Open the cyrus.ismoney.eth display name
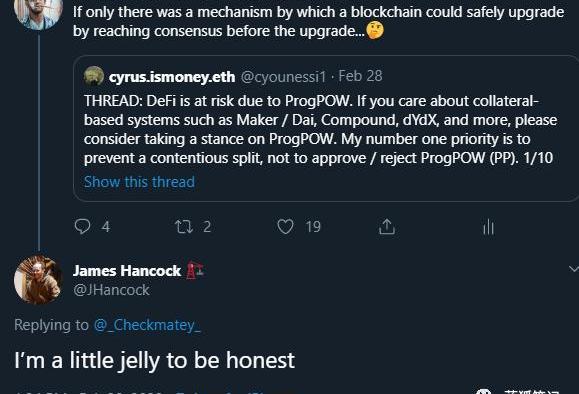Image resolution: width=579 pixels, height=394 pixels. tap(172, 77)
